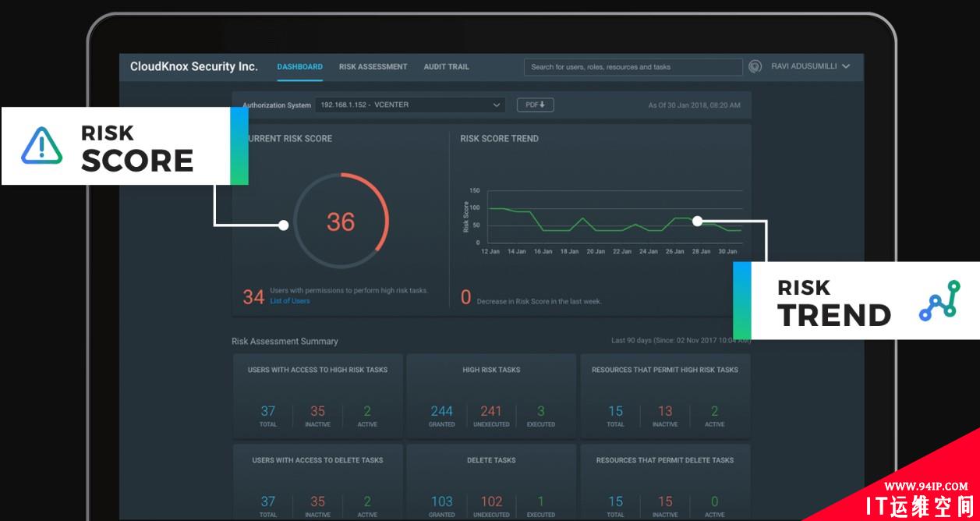Click the As Of 30 Jan 2018 timestamp

click(x=695, y=105)
